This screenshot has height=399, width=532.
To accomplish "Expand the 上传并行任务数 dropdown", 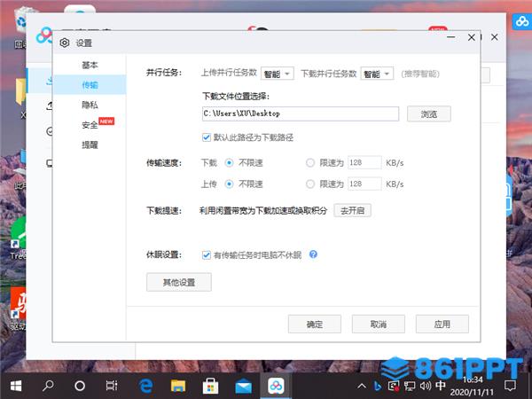I will (x=277, y=74).
